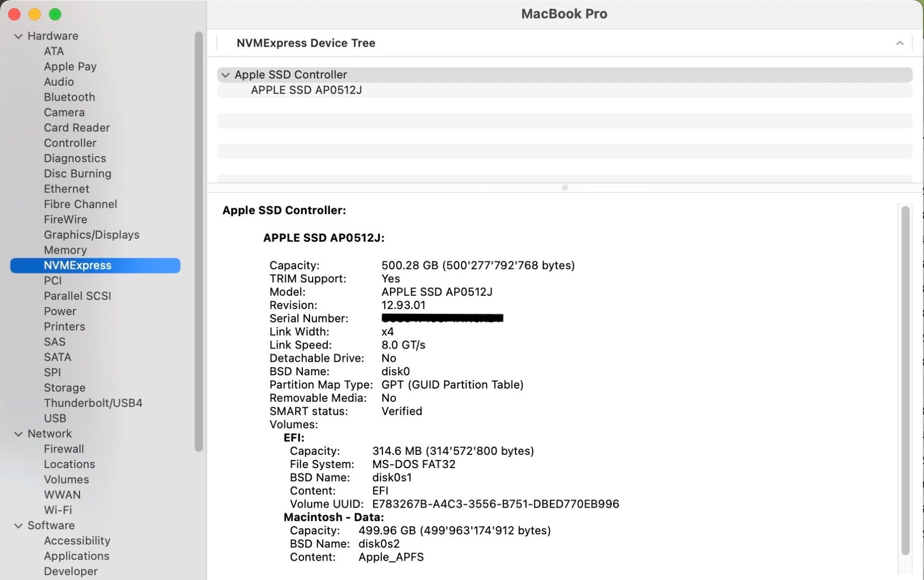This screenshot has height=580, width=924.
Task: Click the disk0s2 BSD name value
Action: coord(379,544)
